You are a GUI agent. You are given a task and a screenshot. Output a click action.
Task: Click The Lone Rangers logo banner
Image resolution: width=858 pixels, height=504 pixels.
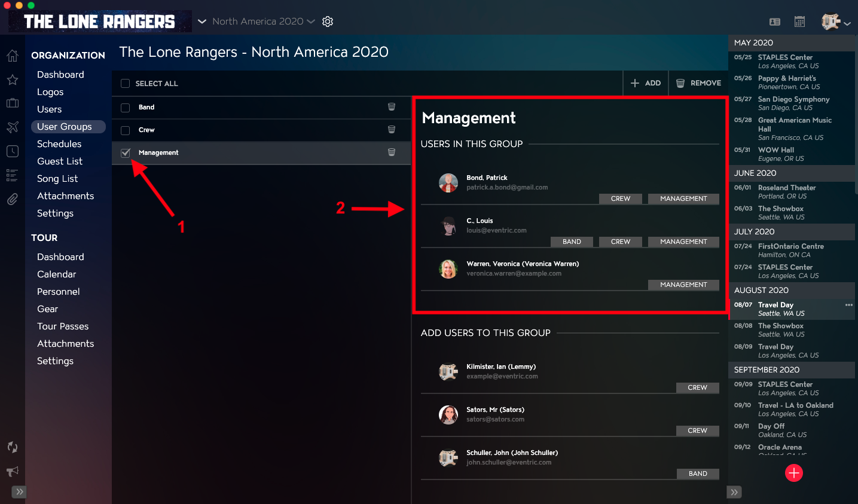pos(100,22)
